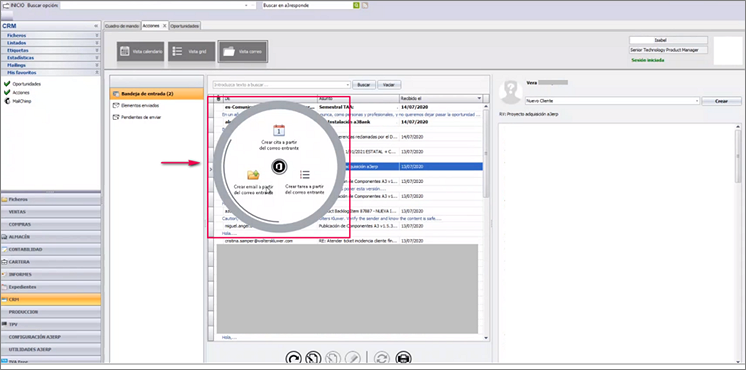Open CONFIGURACIÓN A3ERP module
This screenshot has height=370, width=746.
(50, 337)
